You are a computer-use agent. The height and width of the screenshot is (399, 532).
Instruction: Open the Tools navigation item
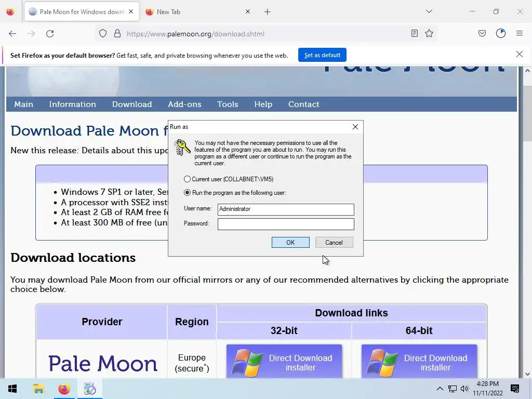(x=228, y=104)
